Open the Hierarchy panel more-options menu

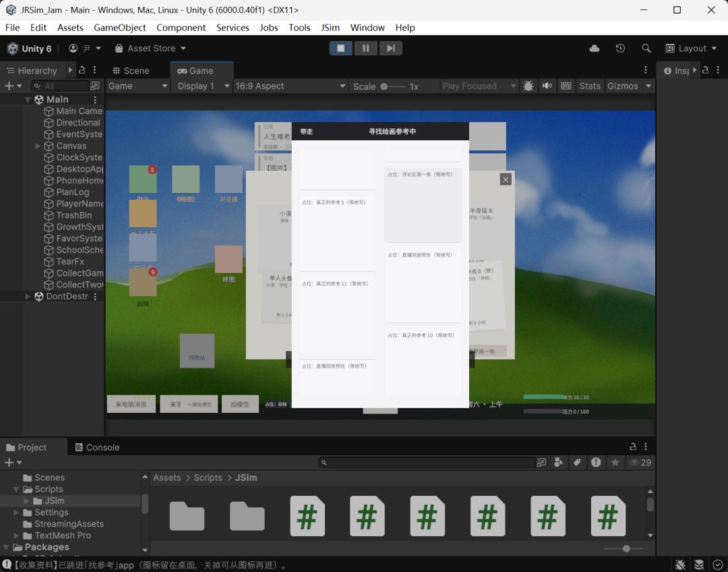pyautogui.click(x=95, y=70)
